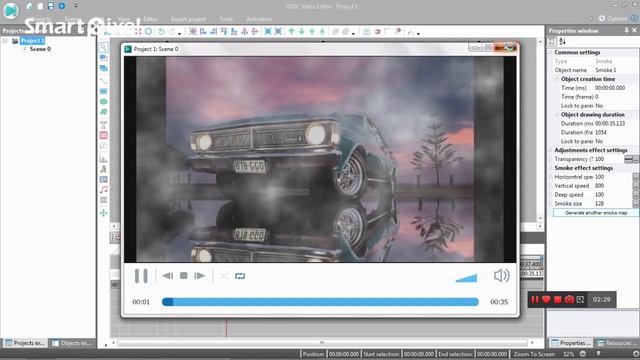Select the cursor tool in left toolbar
The width and height of the screenshot is (640, 360).
(x=103, y=47)
